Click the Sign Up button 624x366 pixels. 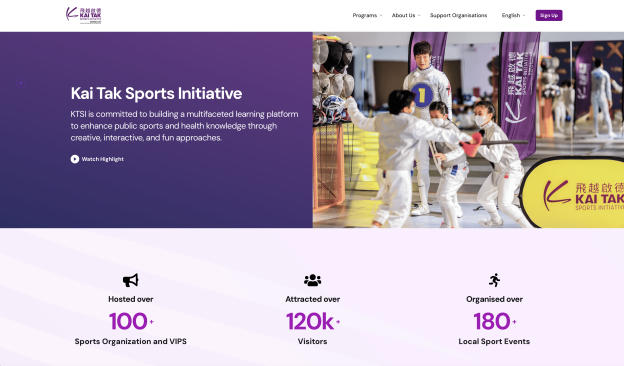pyautogui.click(x=549, y=16)
